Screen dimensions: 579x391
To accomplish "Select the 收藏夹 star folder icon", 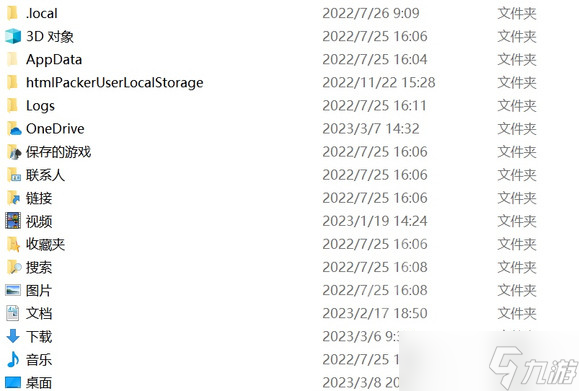I will coord(14,244).
